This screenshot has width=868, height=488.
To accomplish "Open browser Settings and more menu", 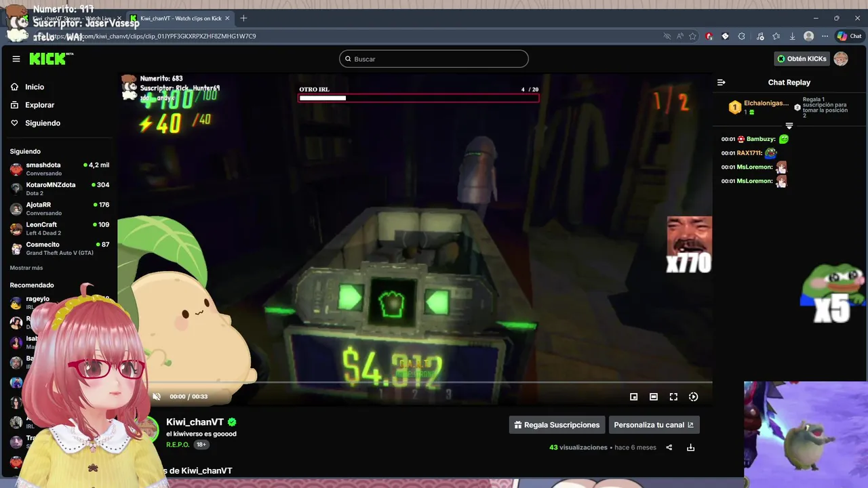I will [x=825, y=37].
